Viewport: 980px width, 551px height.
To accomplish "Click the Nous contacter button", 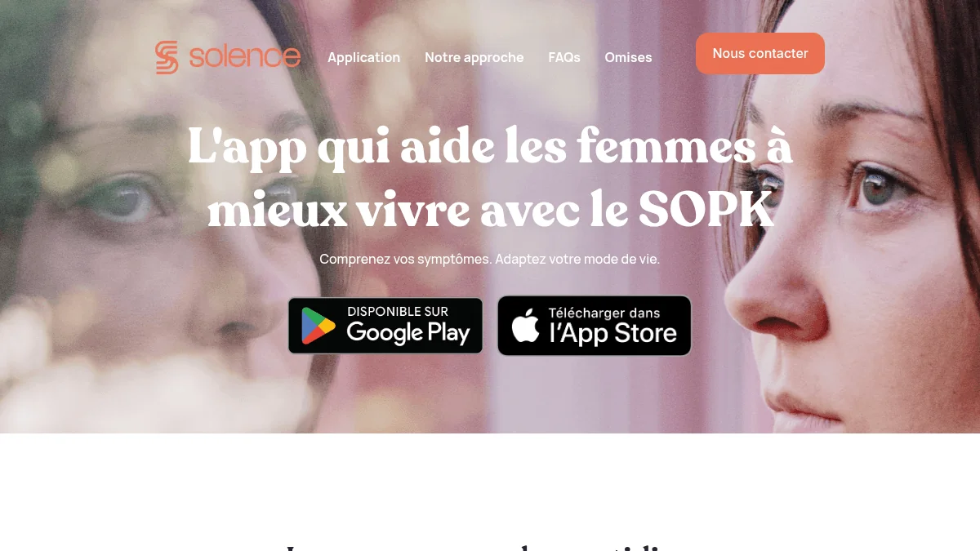I will click(x=760, y=53).
